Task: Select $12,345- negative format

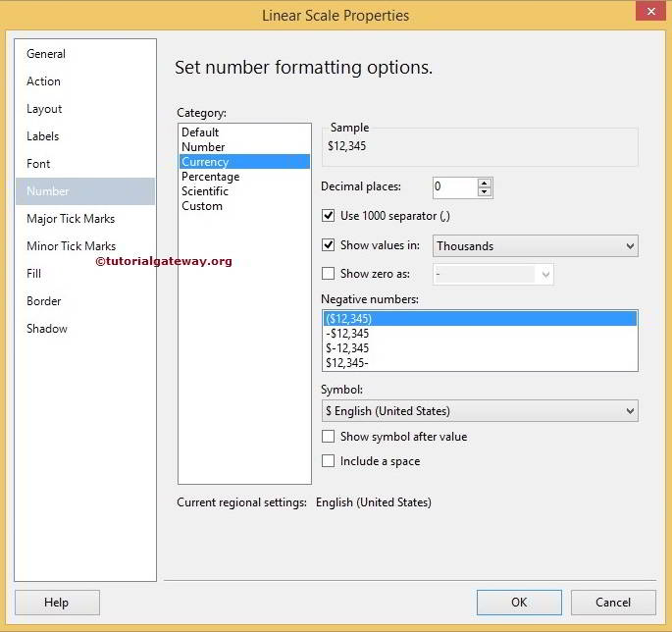Action: 480,363
